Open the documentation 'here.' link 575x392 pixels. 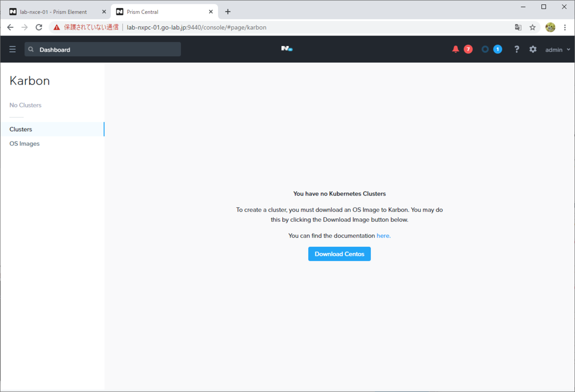pyautogui.click(x=383, y=236)
